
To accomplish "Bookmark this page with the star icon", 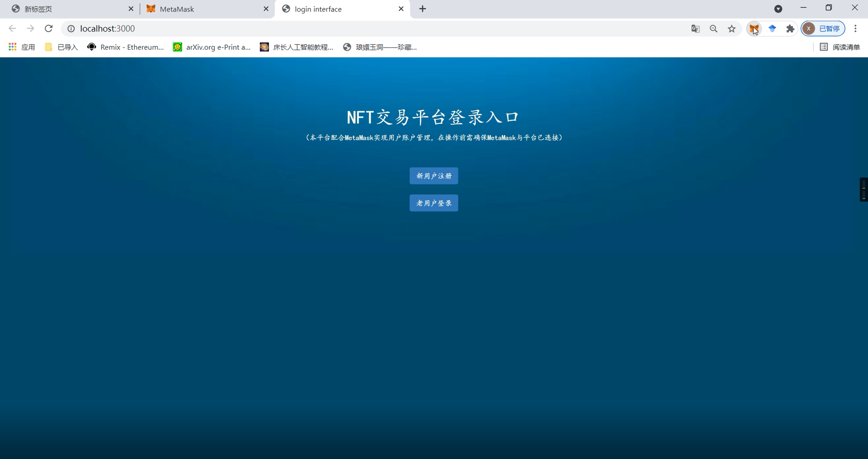I will pyautogui.click(x=731, y=29).
